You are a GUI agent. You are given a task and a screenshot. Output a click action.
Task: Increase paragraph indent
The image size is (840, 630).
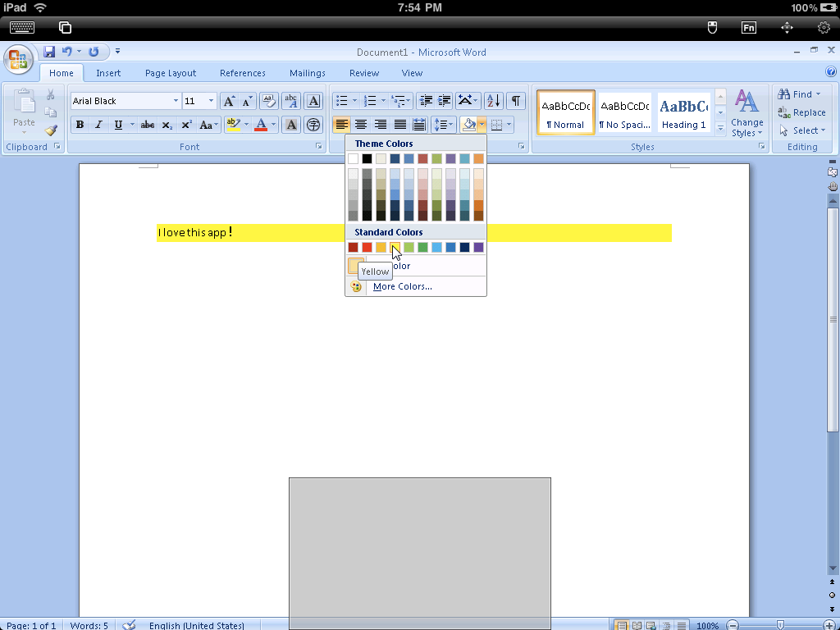tap(445, 101)
